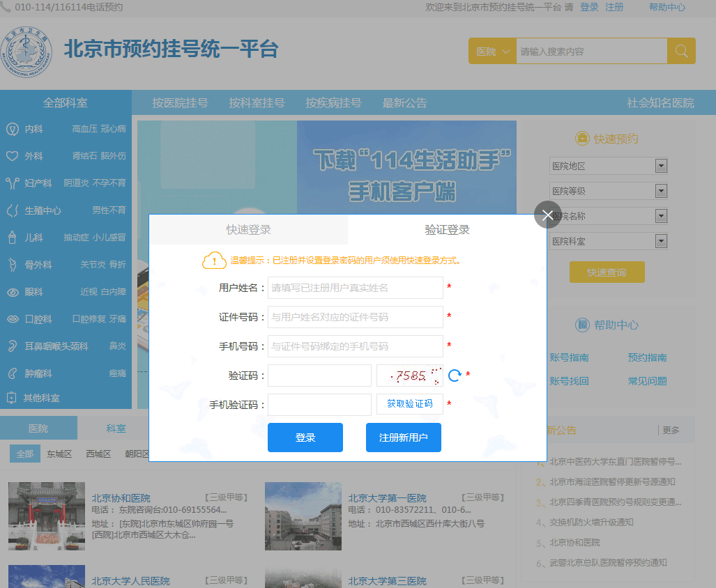This screenshot has width=716, height=588.
Task: Open the 医院名称 dropdown
Action: pos(608,216)
